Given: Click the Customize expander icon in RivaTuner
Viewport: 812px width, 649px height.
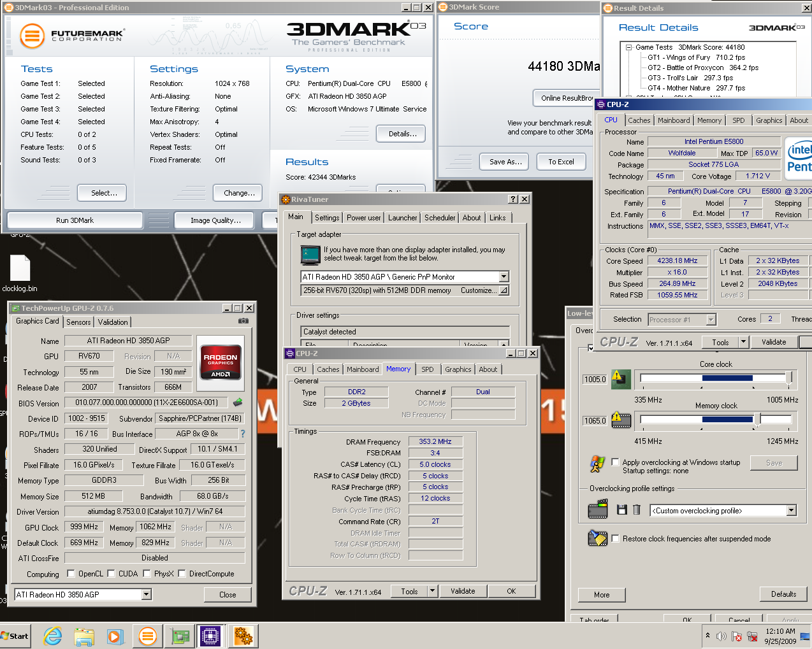Looking at the screenshot, I should (504, 290).
